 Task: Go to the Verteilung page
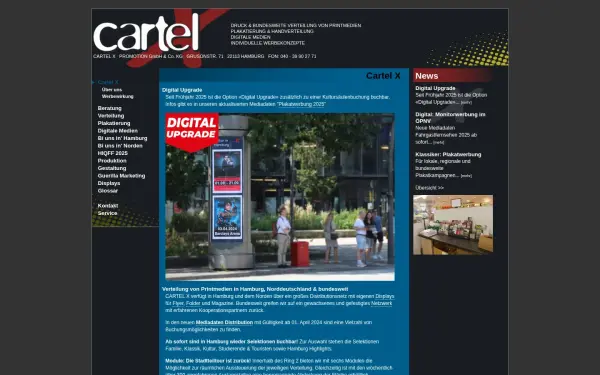point(111,116)
